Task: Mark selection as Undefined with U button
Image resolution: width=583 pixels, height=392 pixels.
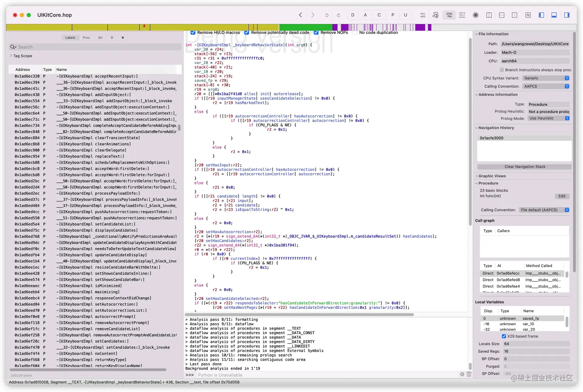Action: 405,15
